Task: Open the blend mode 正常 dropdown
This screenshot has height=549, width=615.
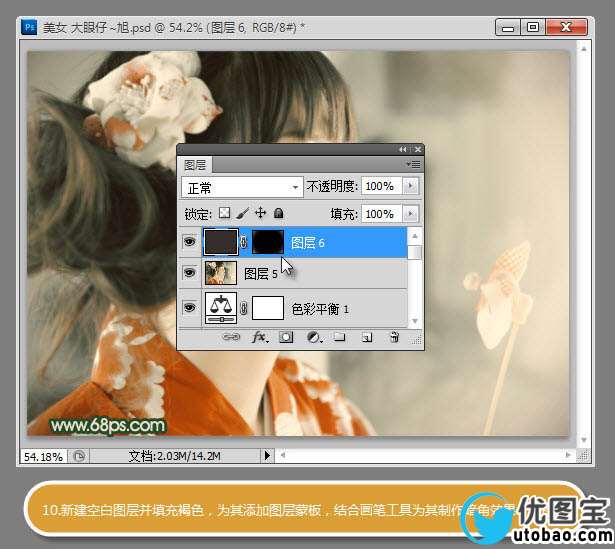Action: 242,187
